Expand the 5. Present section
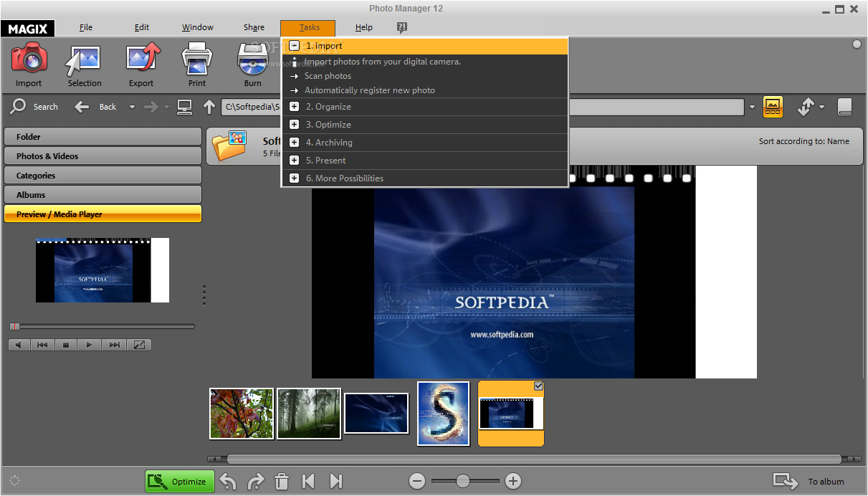Viewport: 868px width, 496px height. pyautogui.click(x=294, y=161)
